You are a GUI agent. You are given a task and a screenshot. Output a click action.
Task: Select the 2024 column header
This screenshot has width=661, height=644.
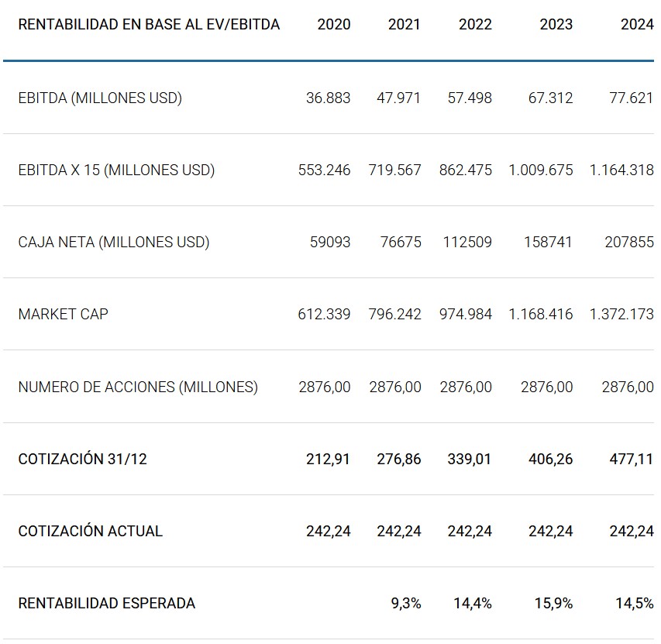pos(636,24)
